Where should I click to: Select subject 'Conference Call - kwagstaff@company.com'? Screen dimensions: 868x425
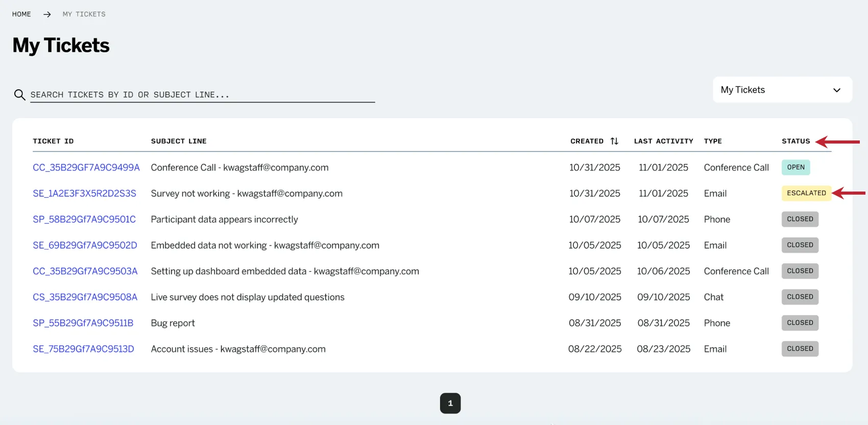tap(239, 168)
